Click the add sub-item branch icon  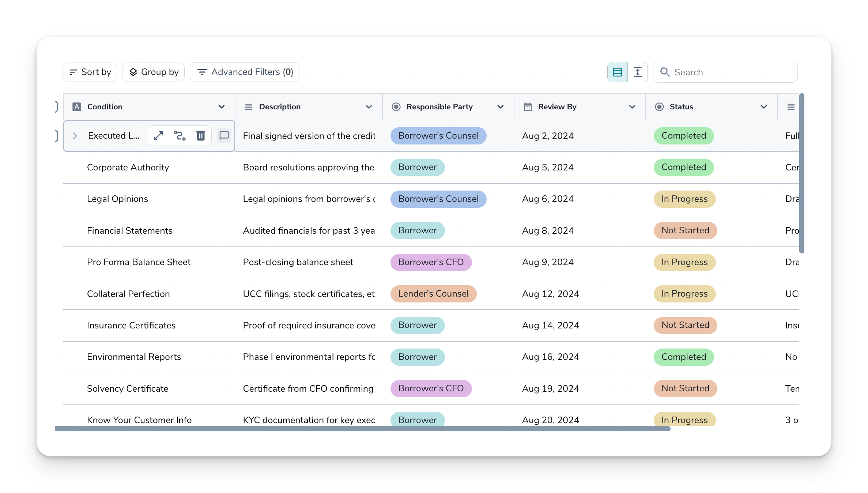(180, 136)
